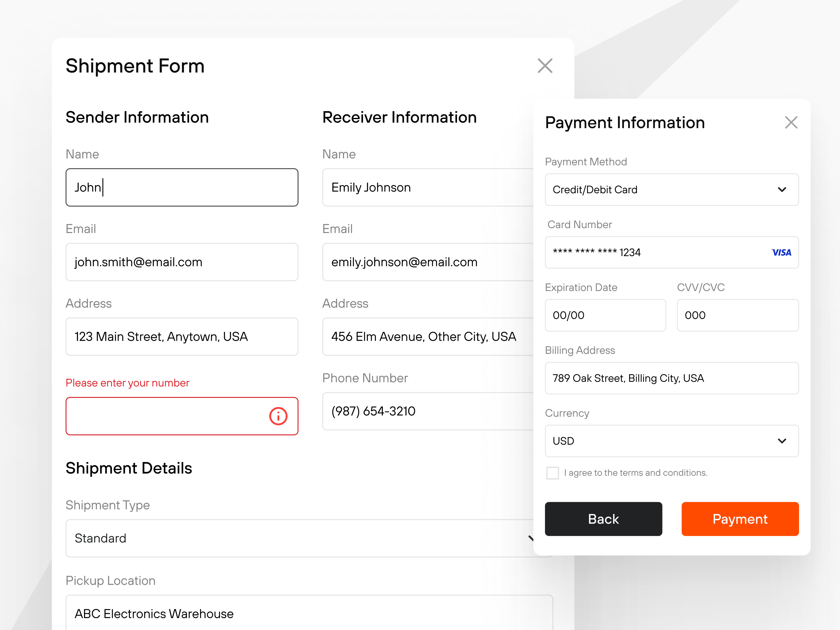
Task: Click the Visa card icon
Action: (x=781, y=253)
